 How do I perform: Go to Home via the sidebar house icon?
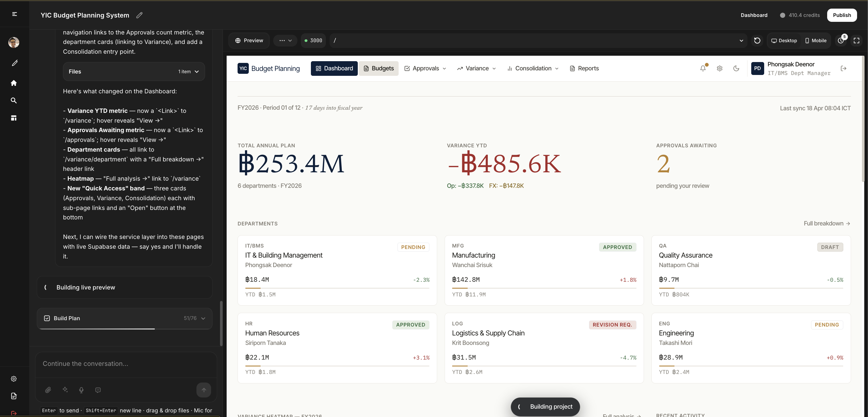pos(14,83)
